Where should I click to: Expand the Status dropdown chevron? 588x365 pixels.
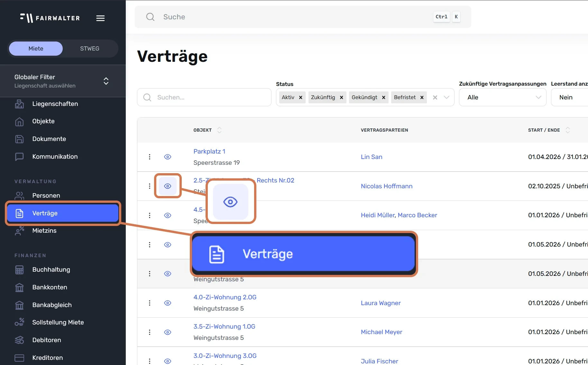446,98
